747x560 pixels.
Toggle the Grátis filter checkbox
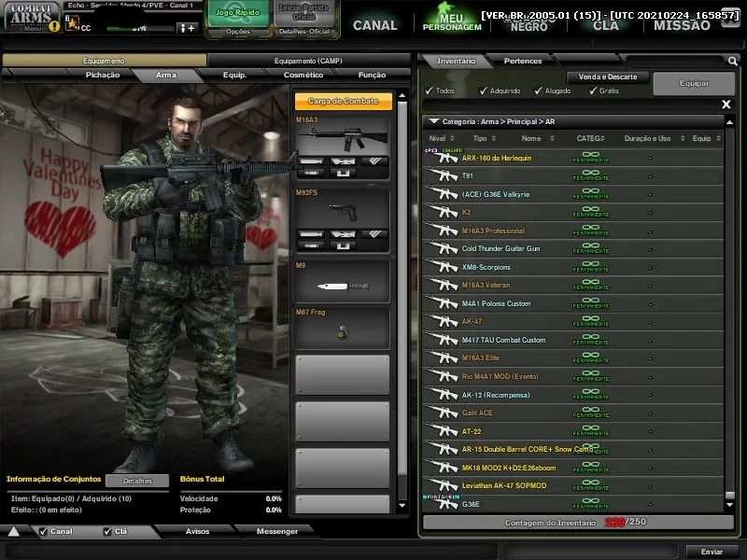click(593, 91)
